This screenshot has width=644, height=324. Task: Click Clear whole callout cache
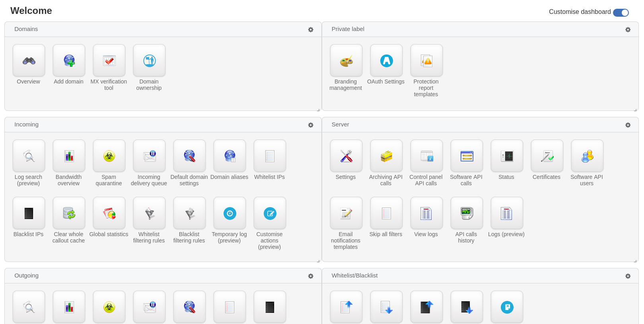click(69, 213)
